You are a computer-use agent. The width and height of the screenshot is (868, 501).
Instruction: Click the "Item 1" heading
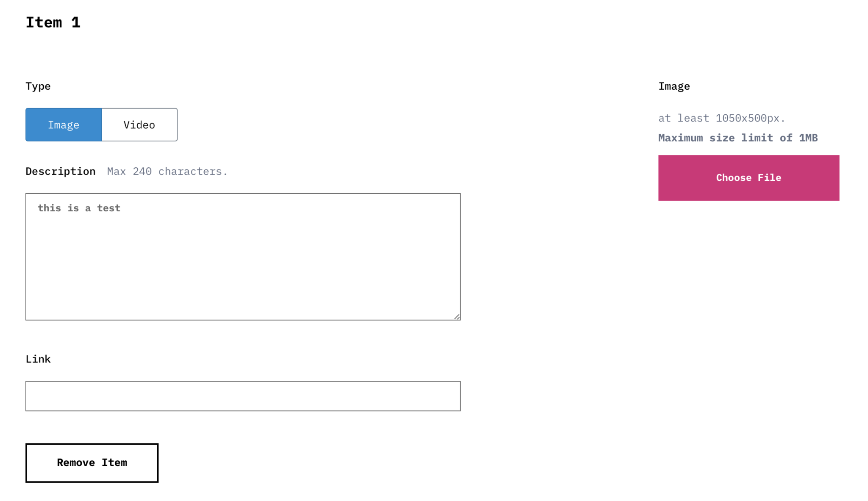point(53,22)
